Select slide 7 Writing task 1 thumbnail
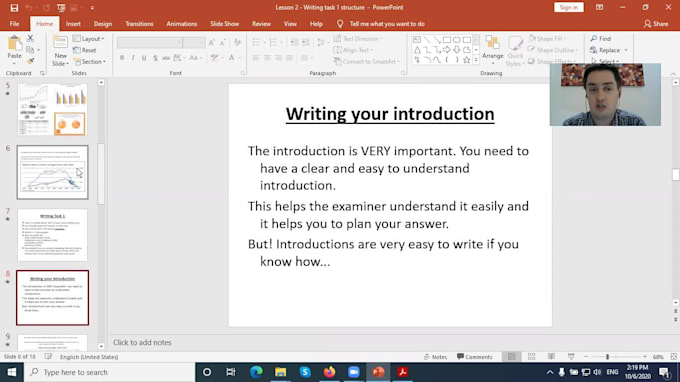 coord(52,235)
